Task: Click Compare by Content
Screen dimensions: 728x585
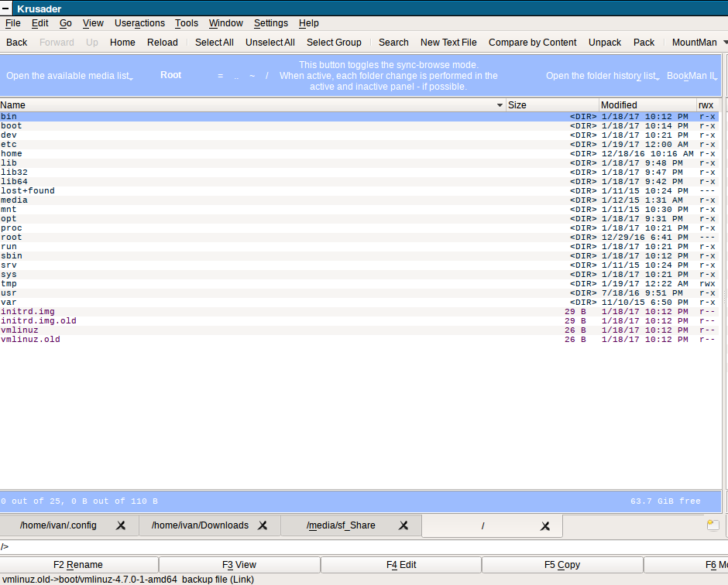Action: (533, 43)
